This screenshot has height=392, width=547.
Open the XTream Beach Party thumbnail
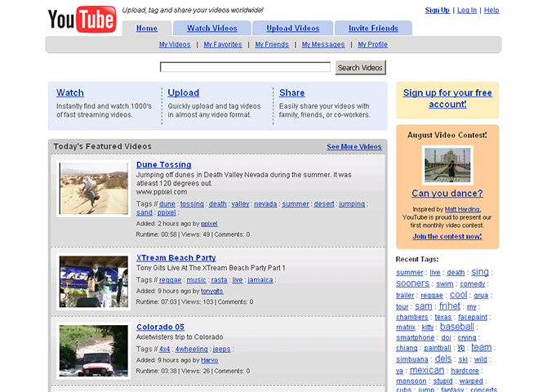click(94, 282)
